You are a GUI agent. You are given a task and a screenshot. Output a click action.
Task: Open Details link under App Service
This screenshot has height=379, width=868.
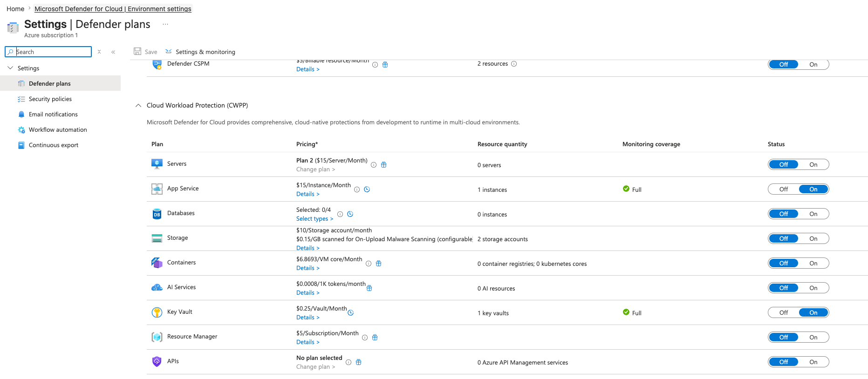(x=308, y=194)
